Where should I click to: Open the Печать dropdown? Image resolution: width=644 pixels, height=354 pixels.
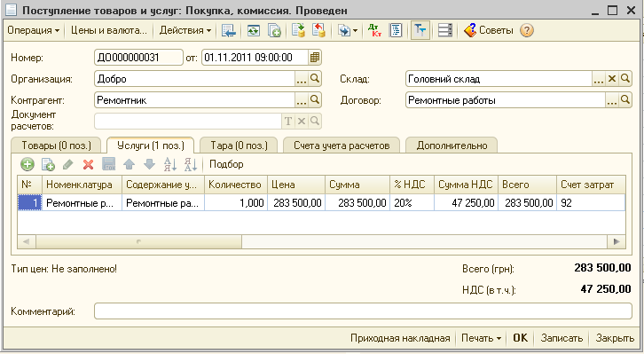point(481,338)
